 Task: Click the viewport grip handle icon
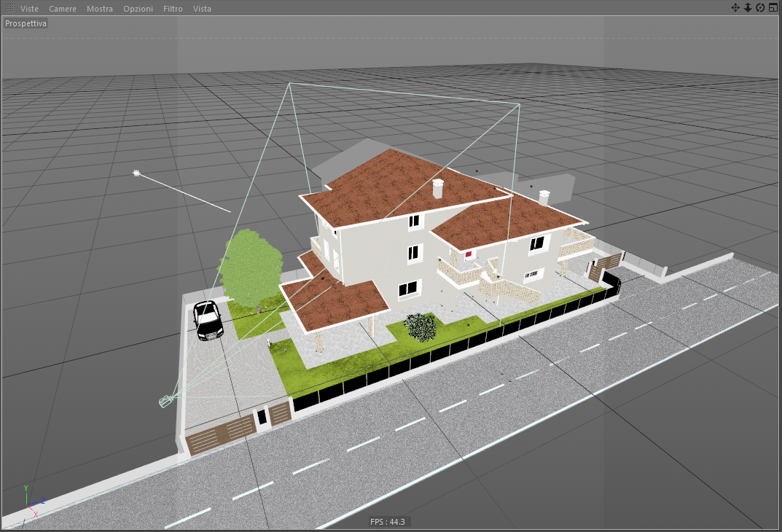(x=9, y=8)
